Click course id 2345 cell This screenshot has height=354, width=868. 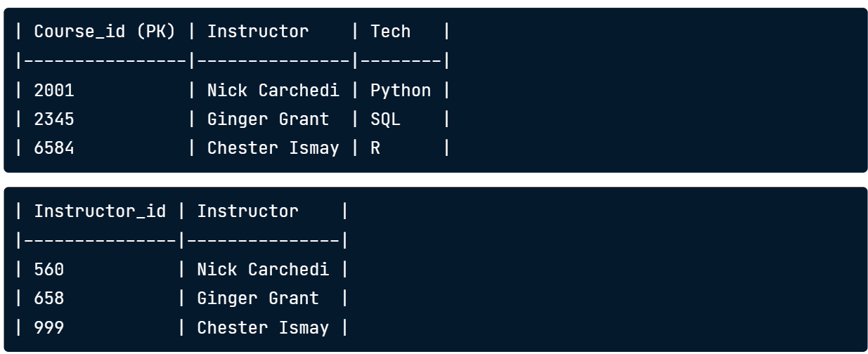(x=54, y=119)
